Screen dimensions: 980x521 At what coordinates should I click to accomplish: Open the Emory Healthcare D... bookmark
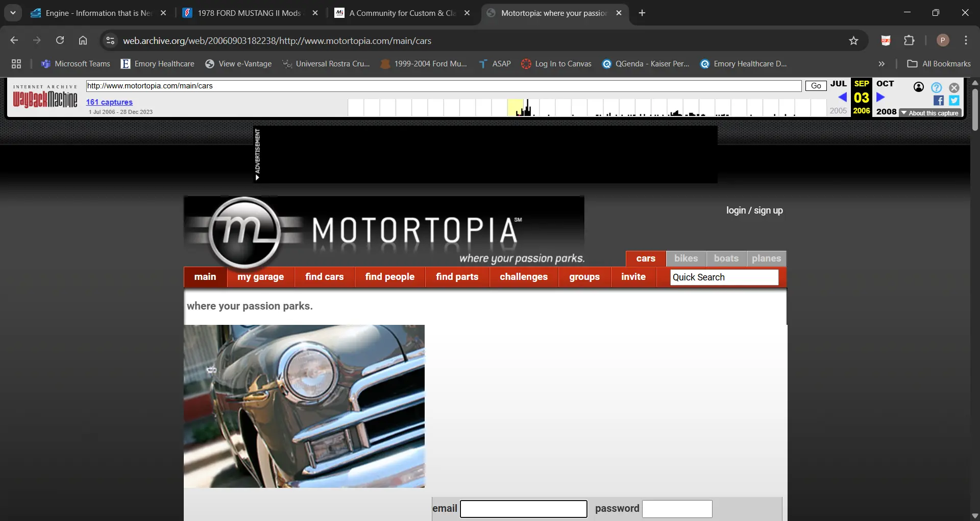click(x=744, y=64)
